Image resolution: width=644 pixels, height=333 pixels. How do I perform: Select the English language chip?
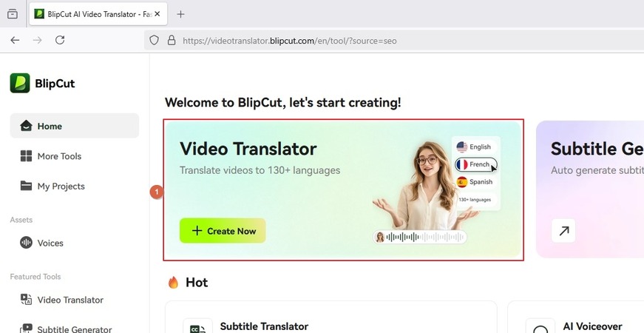coord(475,147)
